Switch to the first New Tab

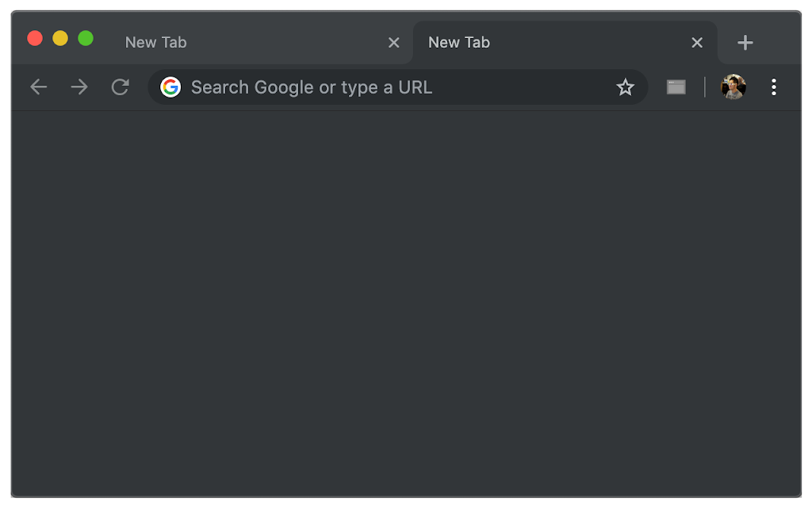point(238,43)
